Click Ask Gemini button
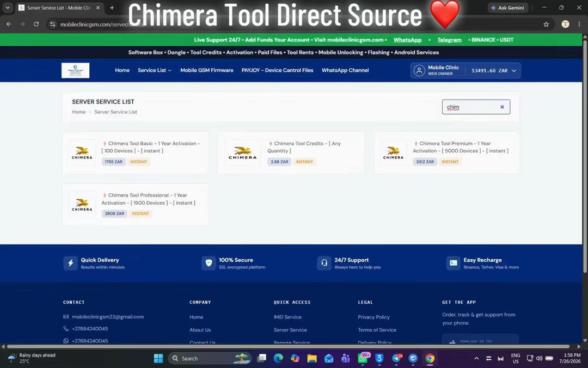The width and height of the screenshot is (588, 368). click(508, 8)
